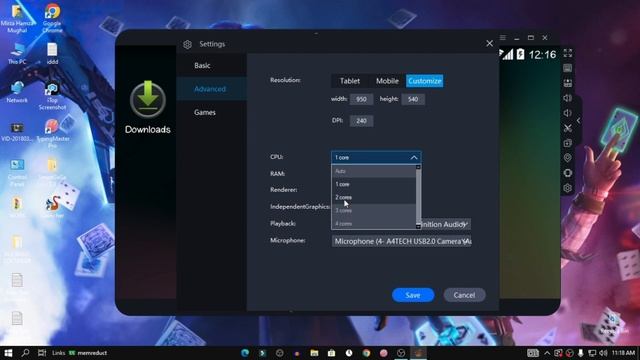Choose Auto in the CPU list
This screenshot has width=640, height=360.
[x=373, y=171]
